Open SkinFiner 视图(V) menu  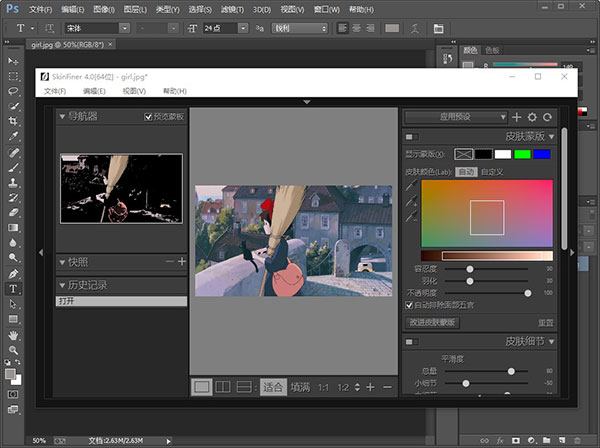pyautogui.click(x=134, y=91)
